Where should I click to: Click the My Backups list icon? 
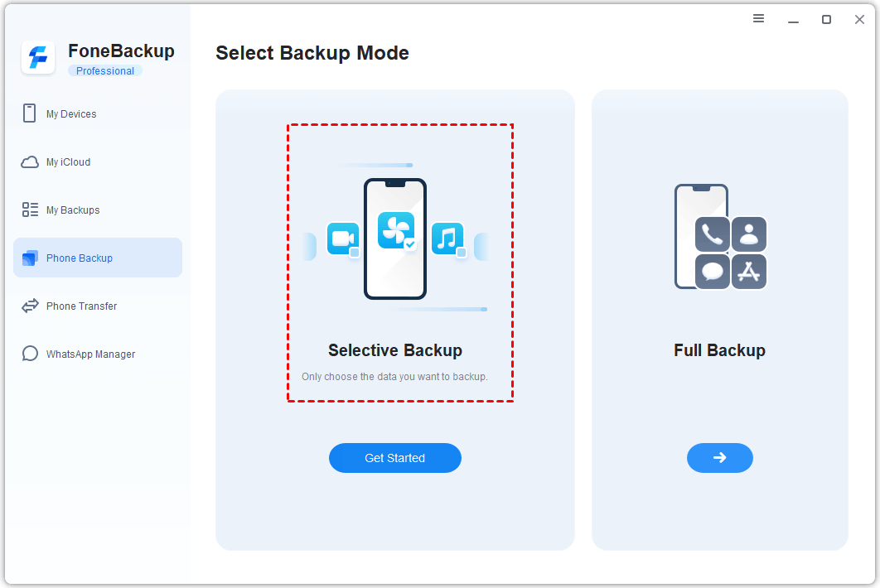30,210
